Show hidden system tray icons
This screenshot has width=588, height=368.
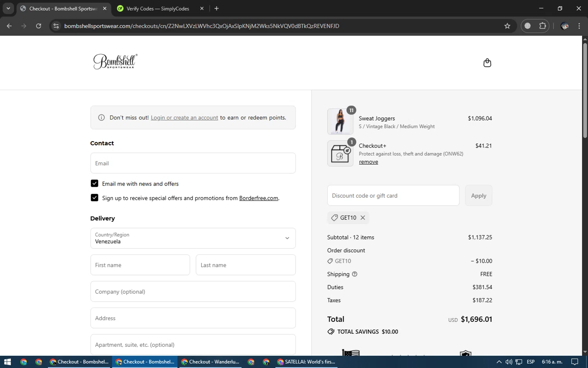click(499, 362)
